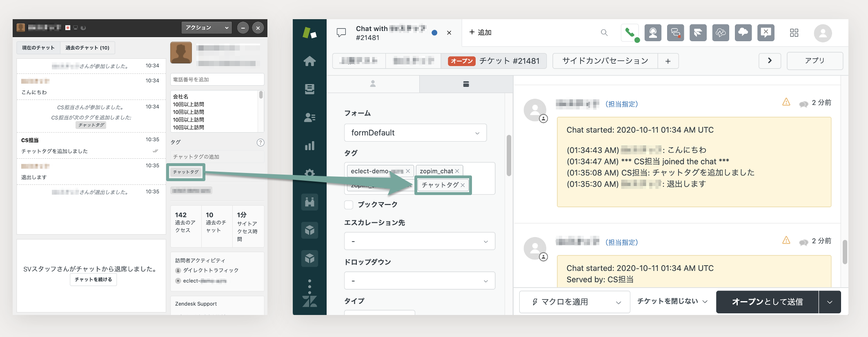Click the help icon beside タグ in chat
This screenshot has height=337, width=868.
(260, 142)
